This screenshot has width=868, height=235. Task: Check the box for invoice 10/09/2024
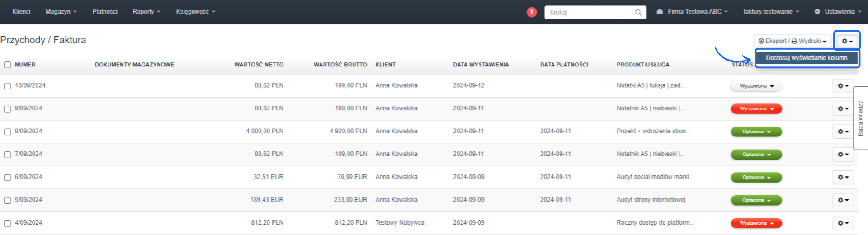[8, 86]
